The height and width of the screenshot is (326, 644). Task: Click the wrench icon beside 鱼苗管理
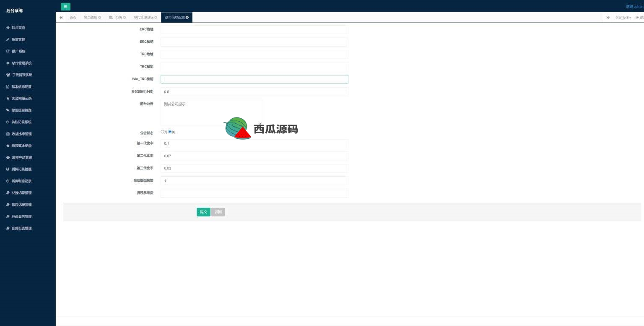[x=8, y=39]
